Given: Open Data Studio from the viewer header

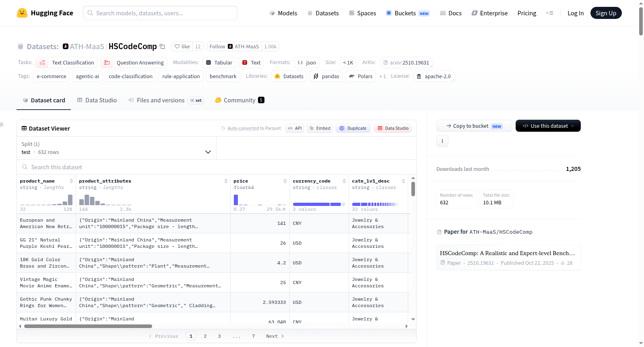Looking at the screenshot, I should tap(393, 128).
